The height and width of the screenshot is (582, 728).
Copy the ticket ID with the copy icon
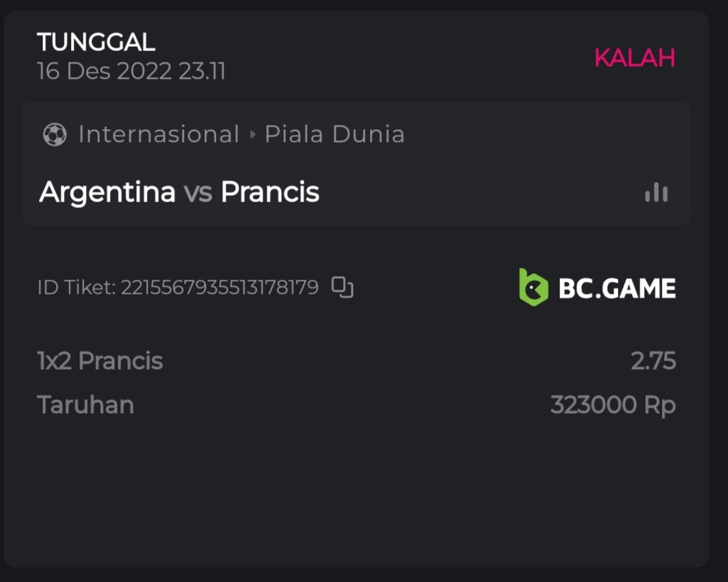(342, 287)
